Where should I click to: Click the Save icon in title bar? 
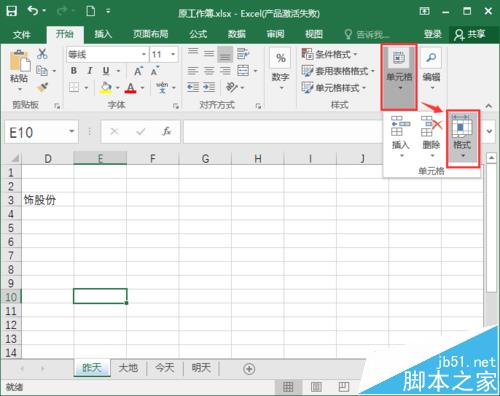[x=12, y=11]
